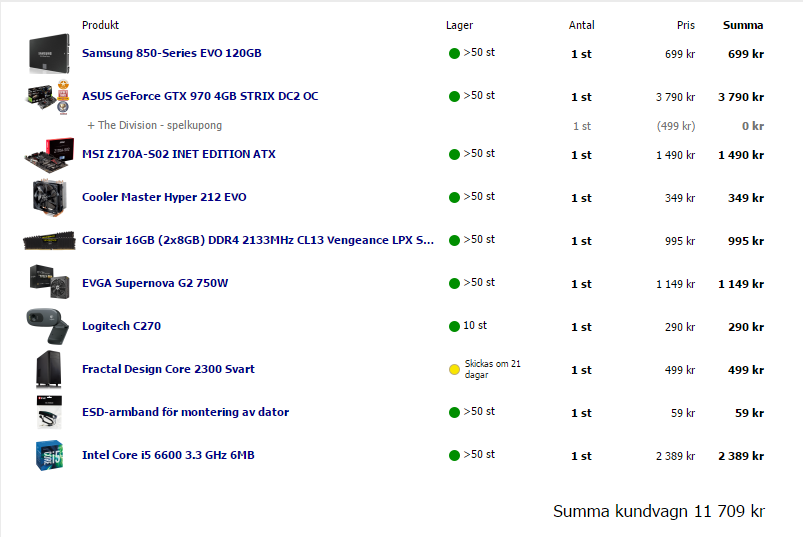This screenshot has width=803, height=537.
Task: Click the Cooler Master CPU cooler thumbnail
Action: click(x=49, y=198)
